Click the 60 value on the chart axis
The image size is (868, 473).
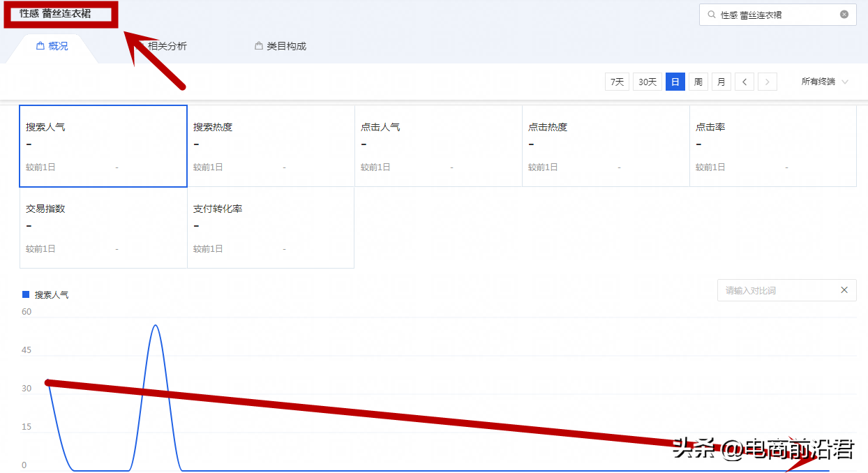(27, 312)
